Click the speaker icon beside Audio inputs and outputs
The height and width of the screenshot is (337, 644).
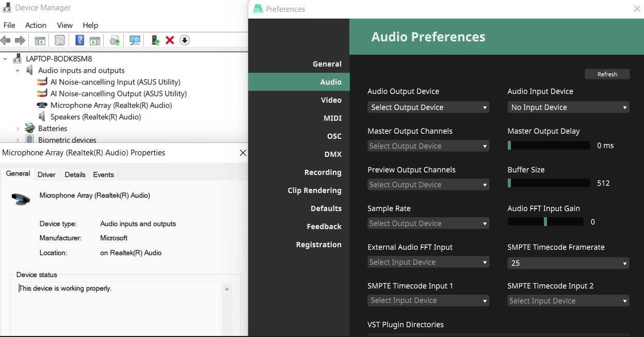tap(30, 70)
